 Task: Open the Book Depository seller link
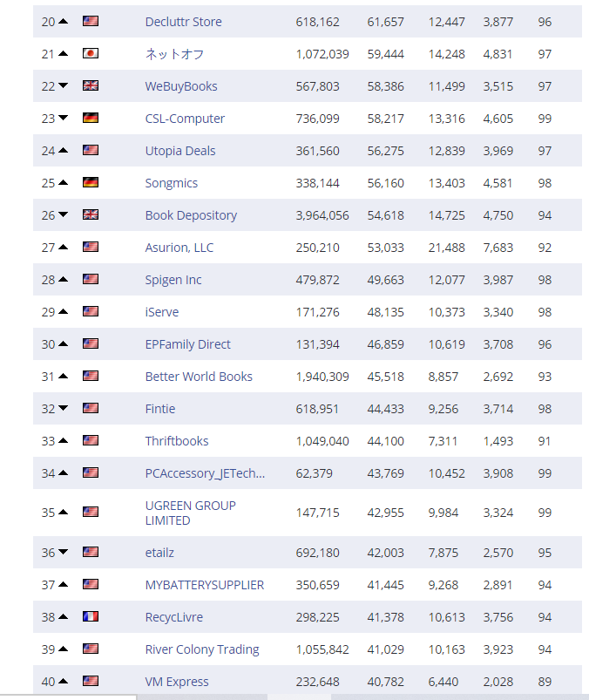pos(191,215)
